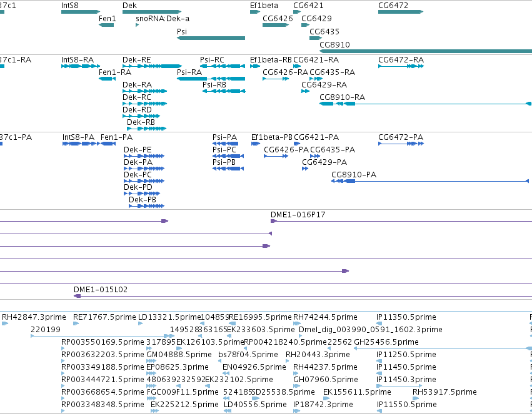Click the CG6426-RA transcript line
The height and width of the screenshot is (414, 532).
pyautogui.click(x=276, y=79)
